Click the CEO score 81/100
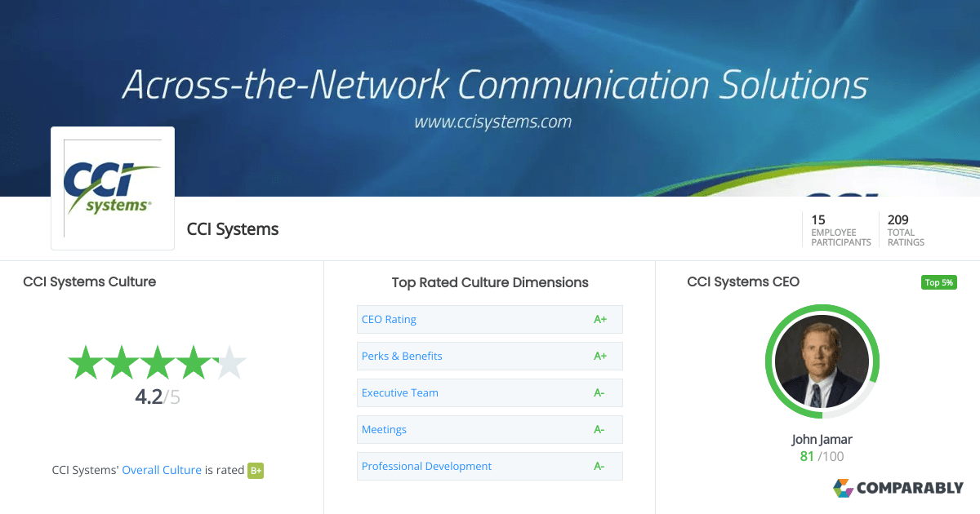Image resolution: width=980 pixels, height=514 pixels. tap(822, 456)
